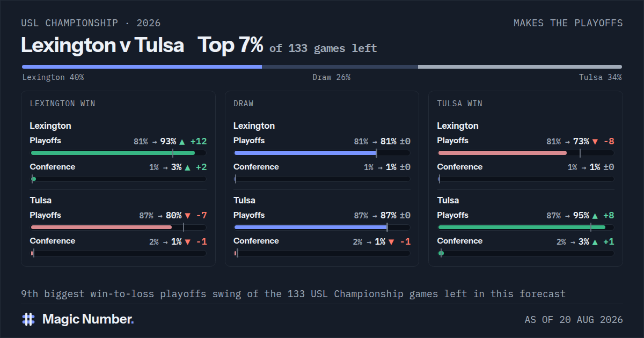Click green up arrow beside Tulsa conference 3%
Viewport: 644px width, 338px height.
pyautogui.click(x=595, y=242)
